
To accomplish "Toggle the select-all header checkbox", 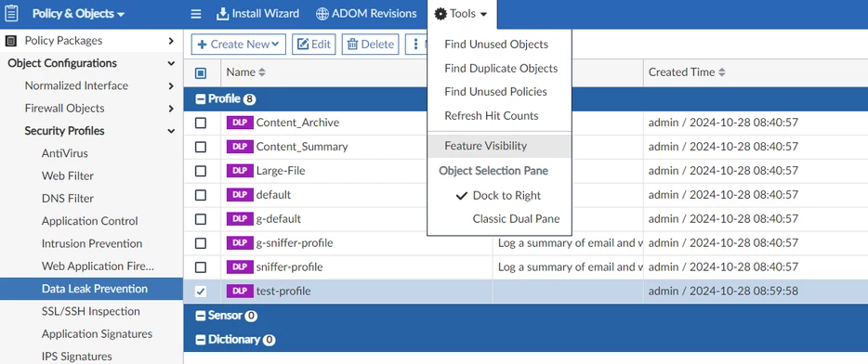I will [x=201, y=72].
